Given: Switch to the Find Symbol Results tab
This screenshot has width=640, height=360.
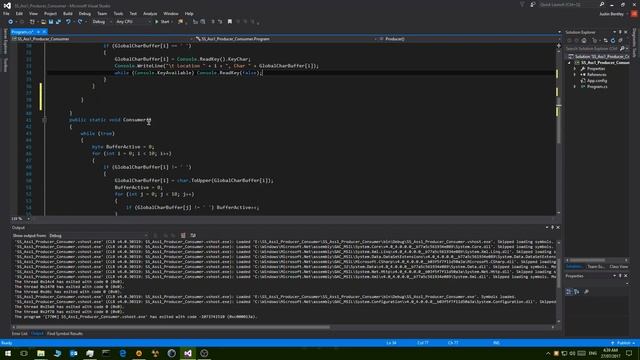Looking at the screenshot, I should tap(65, 333).
